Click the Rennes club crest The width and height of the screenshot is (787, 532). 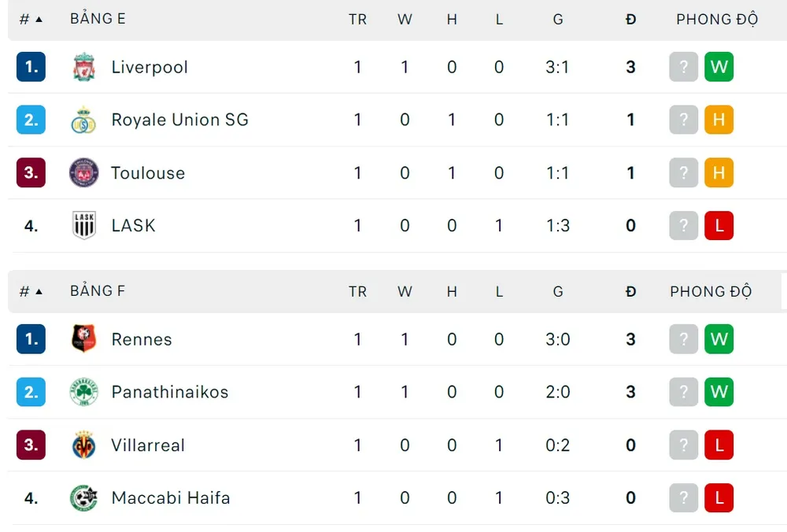(83, 339)
